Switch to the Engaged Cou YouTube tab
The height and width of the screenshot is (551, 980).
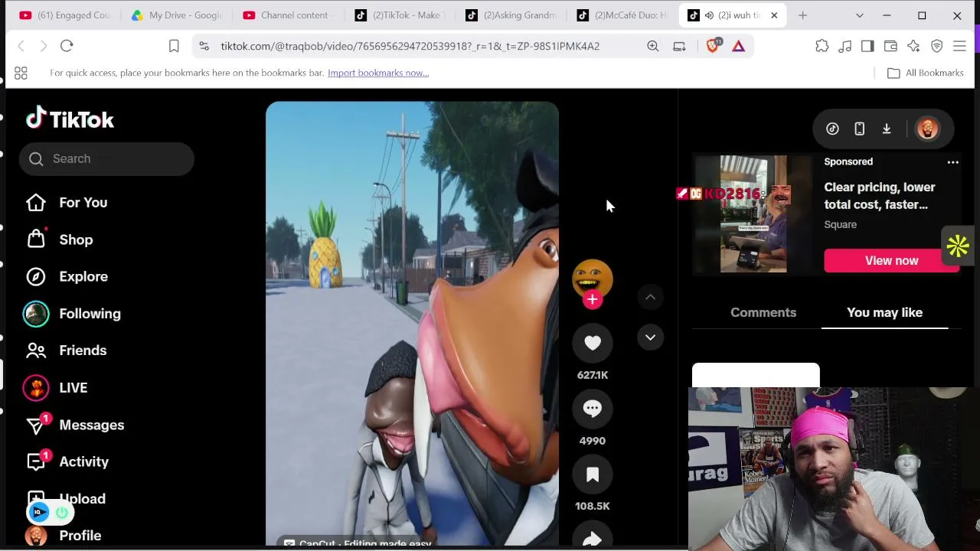pos(65,15)
